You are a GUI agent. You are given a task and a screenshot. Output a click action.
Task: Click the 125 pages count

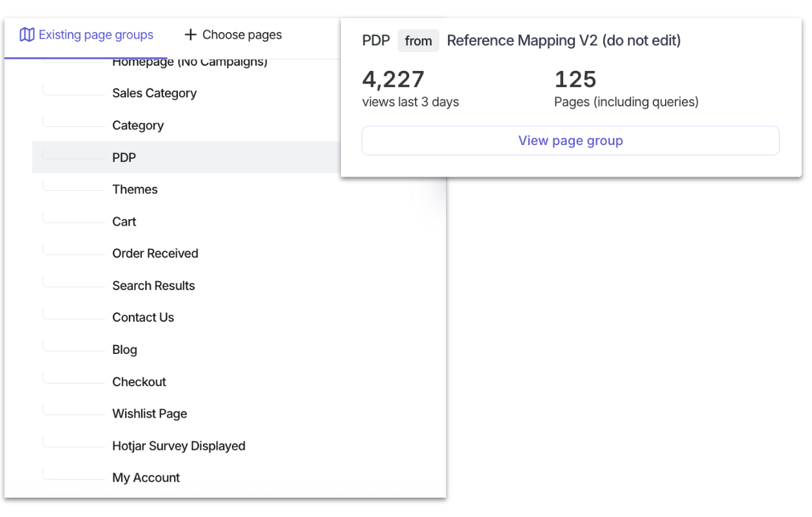pyautogui.click(x=575, y=79)
